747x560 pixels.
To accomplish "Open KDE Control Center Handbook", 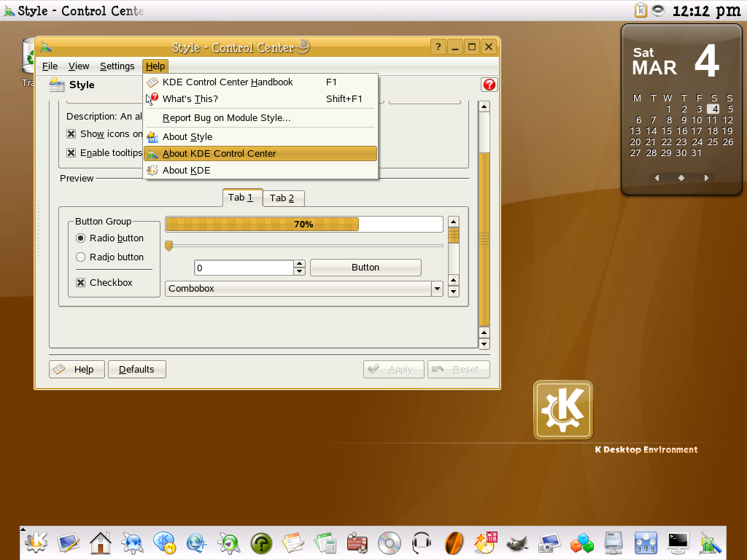I will pyautogui.click(x=260, y=82).
